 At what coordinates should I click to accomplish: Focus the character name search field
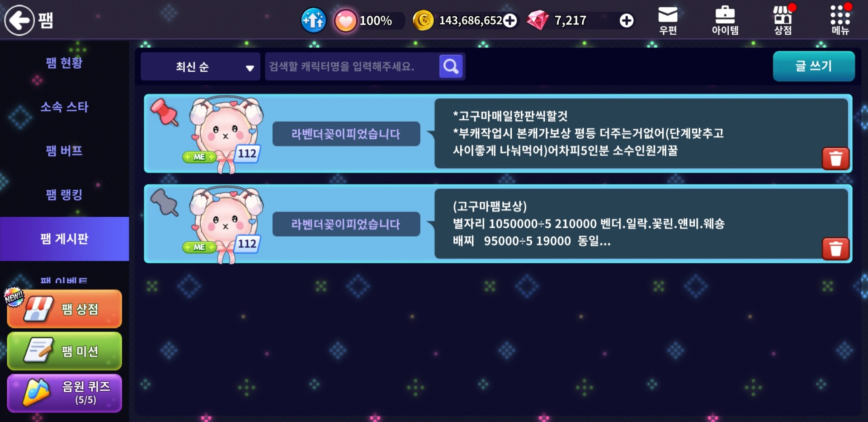pyautogui.click(x=352, y=66)
